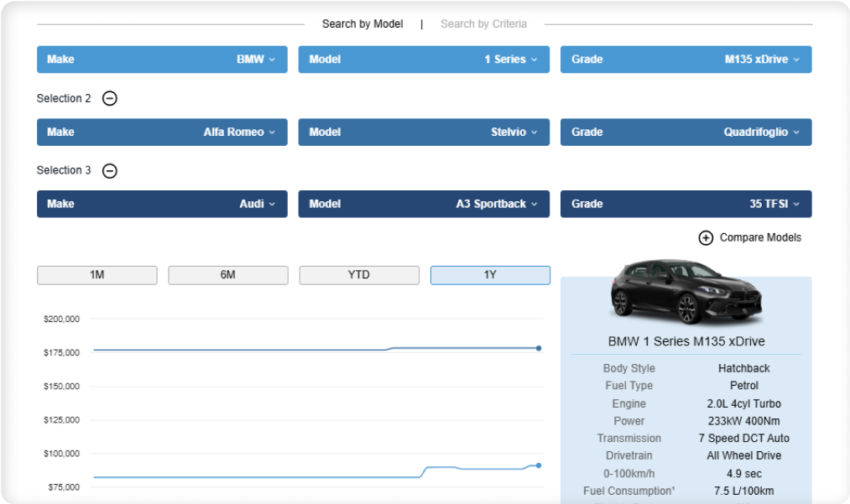Click the Fuel Consumption label
This screenshot has width=850, height=504.
(628, 491)
